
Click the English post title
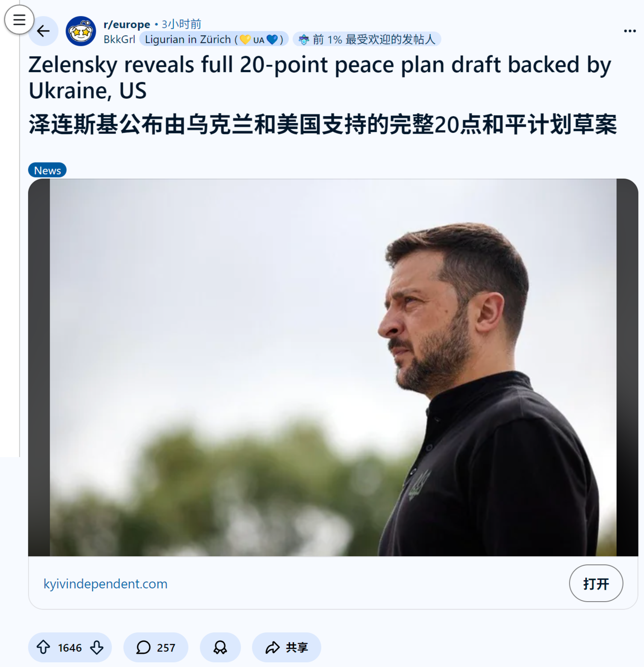[x=320, y=77]
